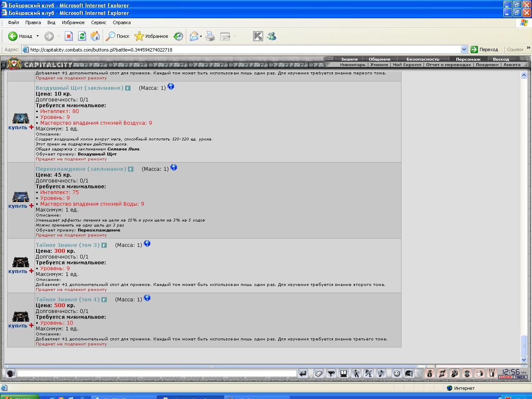
Task: Clear chat with eraser icon
Action: click(319, 373)
